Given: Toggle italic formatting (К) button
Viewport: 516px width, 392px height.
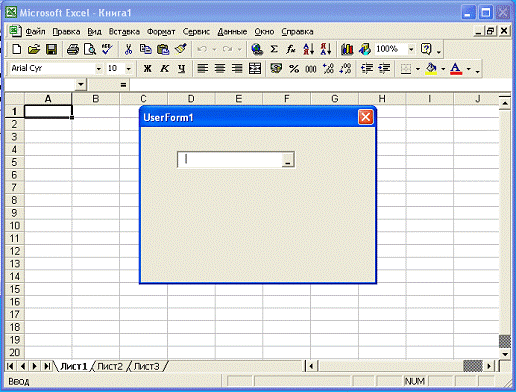Looking at the screenshot, I should [x=164, y=69].
